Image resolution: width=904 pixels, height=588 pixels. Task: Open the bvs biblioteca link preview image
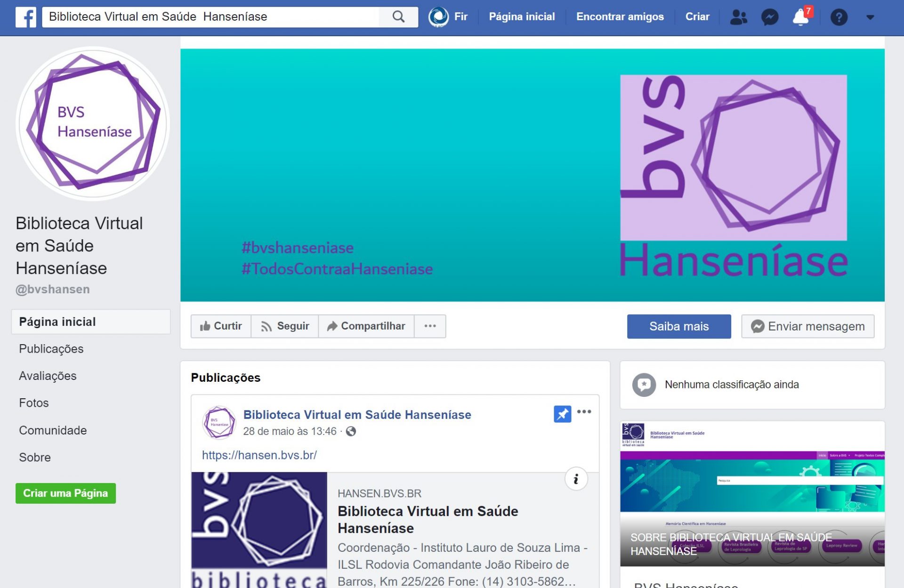click(x=259, y=530)
